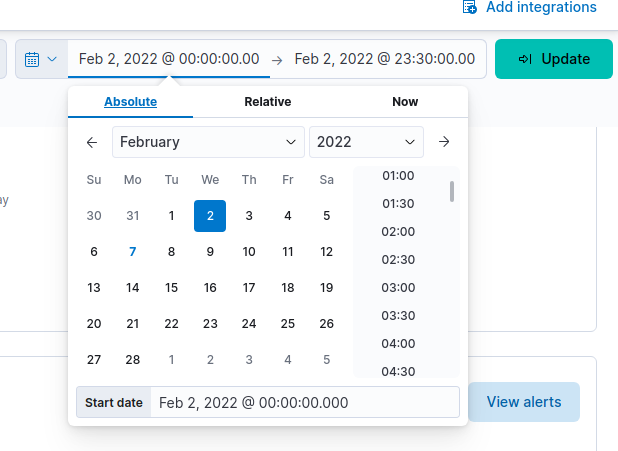
Task: Open the February month dropdown
Action: (x=208, y=142)
